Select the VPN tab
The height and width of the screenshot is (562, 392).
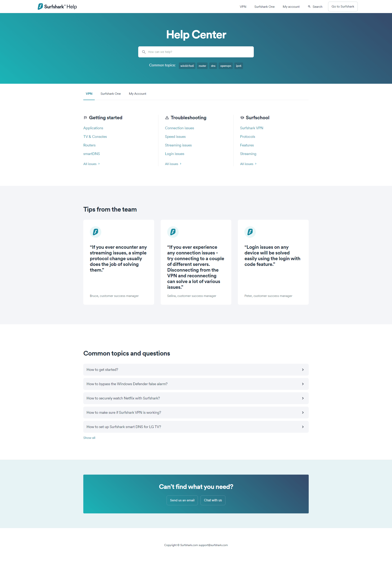click(x=89, y=94)
